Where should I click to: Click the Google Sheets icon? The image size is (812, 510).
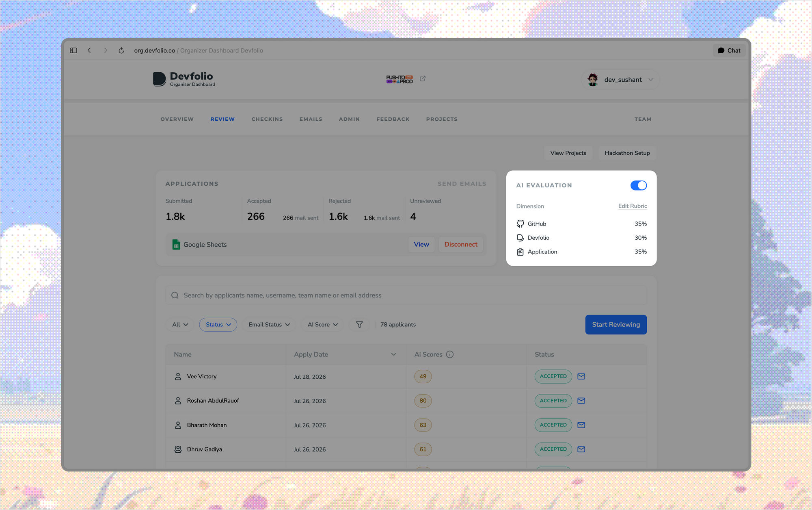(x=176, y=244)
